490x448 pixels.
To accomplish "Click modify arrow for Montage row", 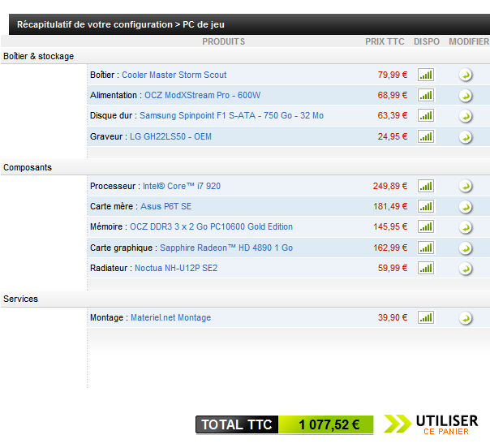I will [x=466, y=318].
